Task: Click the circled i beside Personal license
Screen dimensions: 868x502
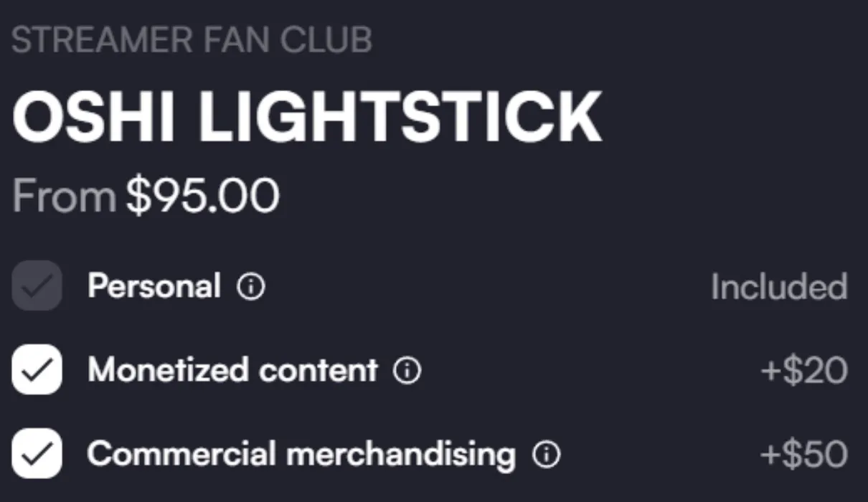Action: [250, 287]
